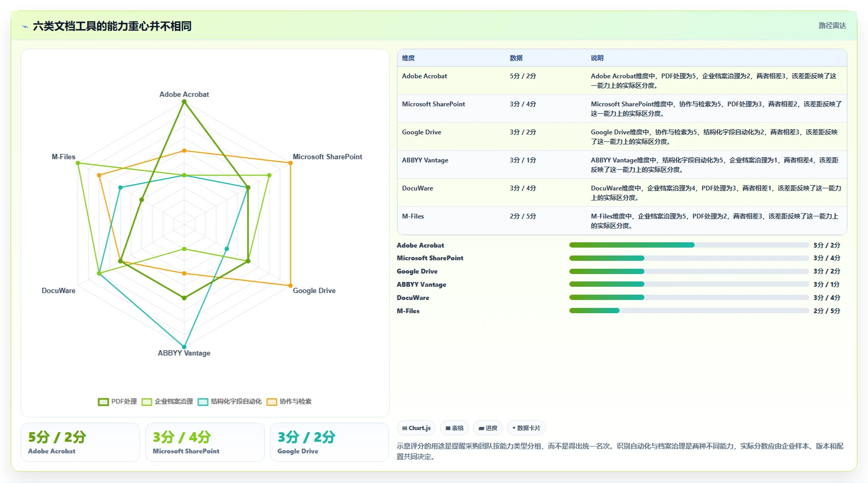
Task: Click 3分 / 1分 in the table's ABBYY Vantage row
Action: (523, 160)
